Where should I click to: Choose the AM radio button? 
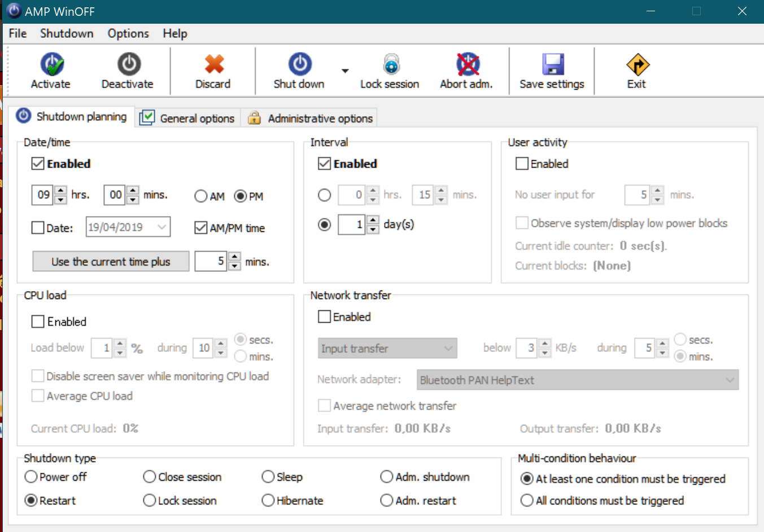(201, 196)
